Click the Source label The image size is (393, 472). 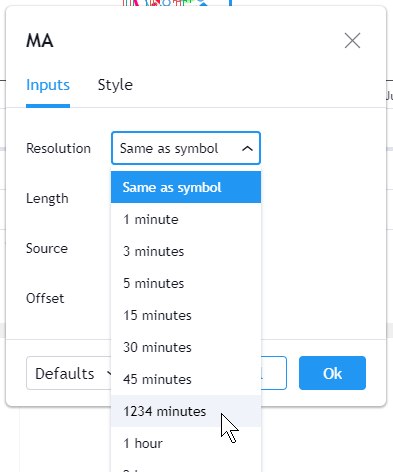[47, 248]
